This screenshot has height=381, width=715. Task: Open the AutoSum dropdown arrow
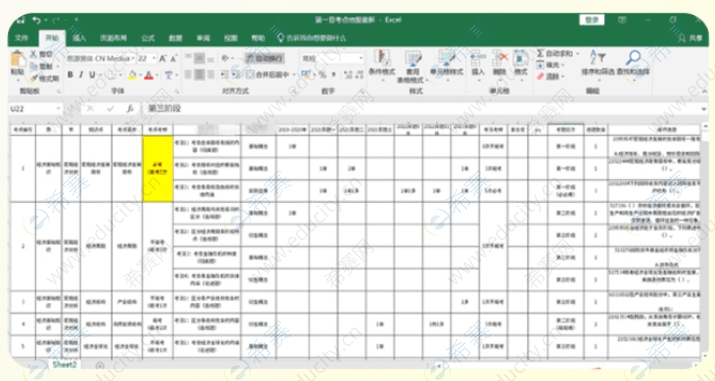tap(577, 54)
